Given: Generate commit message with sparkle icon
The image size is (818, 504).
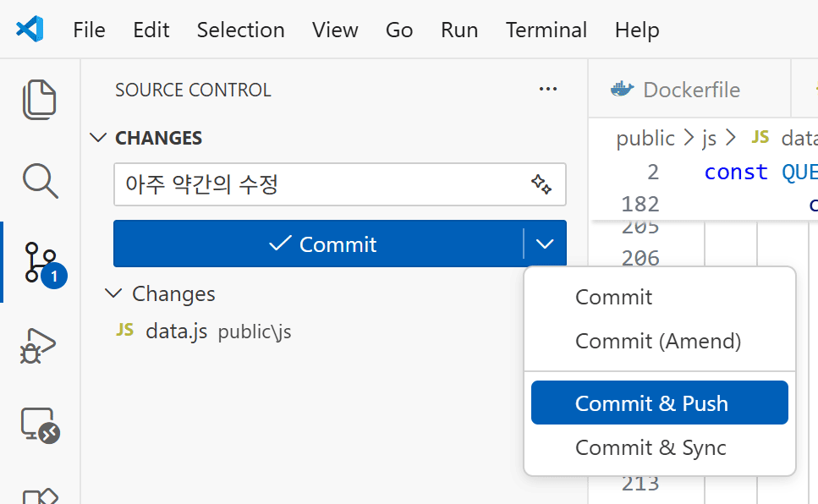Looking at the screenshot, I should tap(541, 184).
